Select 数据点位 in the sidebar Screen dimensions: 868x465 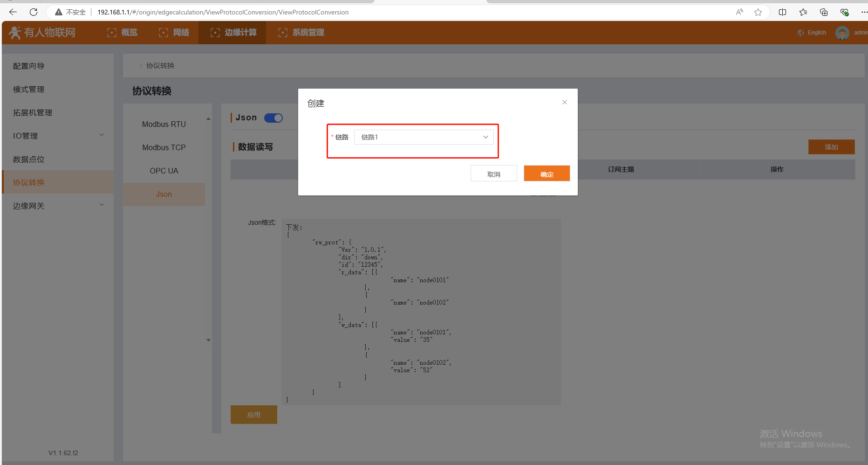29,159
